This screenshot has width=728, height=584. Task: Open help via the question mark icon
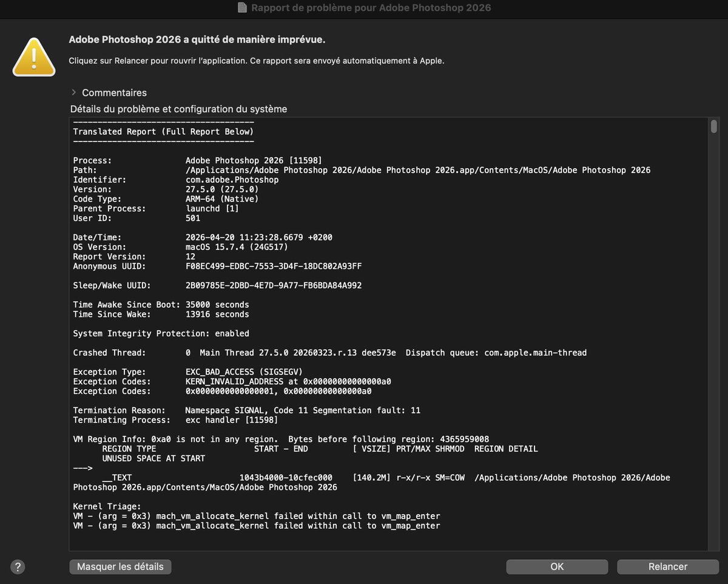pos(18,567)
